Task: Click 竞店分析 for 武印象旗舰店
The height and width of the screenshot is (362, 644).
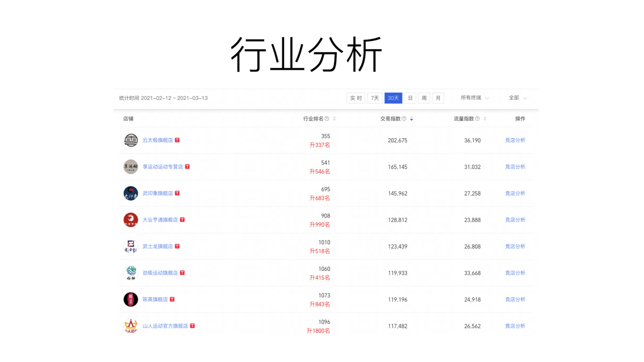Action: click(x=515, y=193)
